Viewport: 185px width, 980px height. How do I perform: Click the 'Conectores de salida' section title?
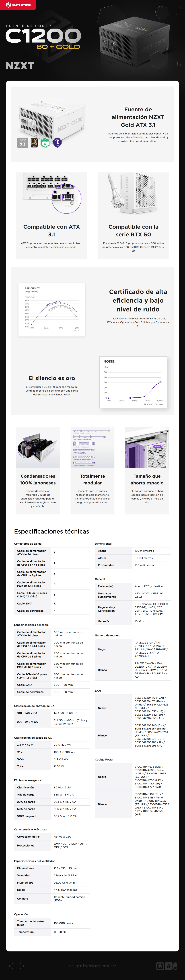pyautogui.click(x=28, y=544)
